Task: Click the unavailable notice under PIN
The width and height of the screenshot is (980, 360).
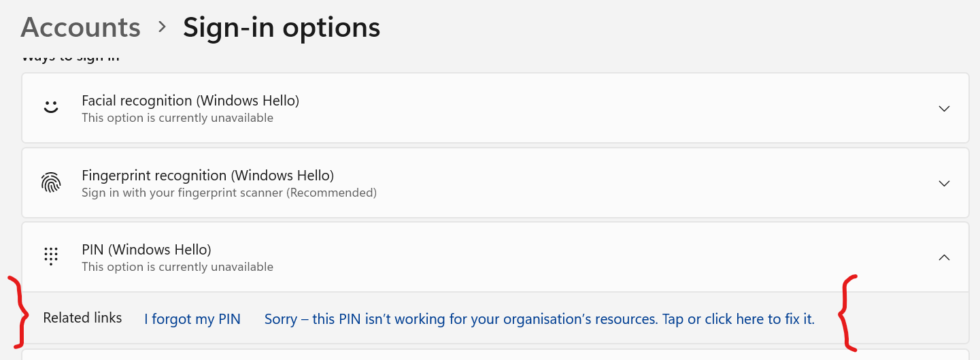Action: click(178, 267)
